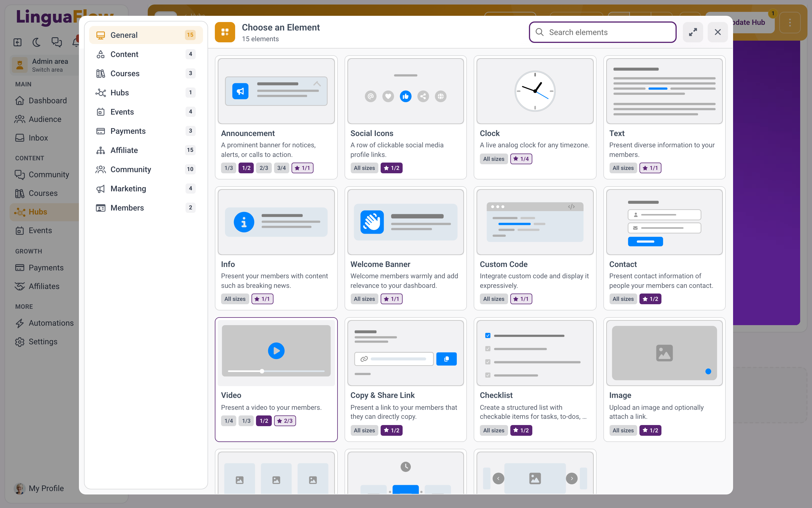Click the starred 1/4 size on Clock

click(x=521, y=159)
